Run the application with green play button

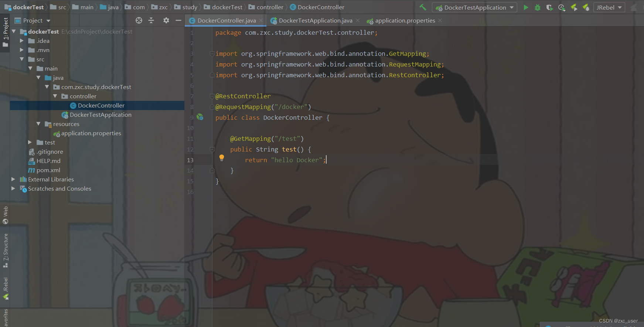click(526, 7)
